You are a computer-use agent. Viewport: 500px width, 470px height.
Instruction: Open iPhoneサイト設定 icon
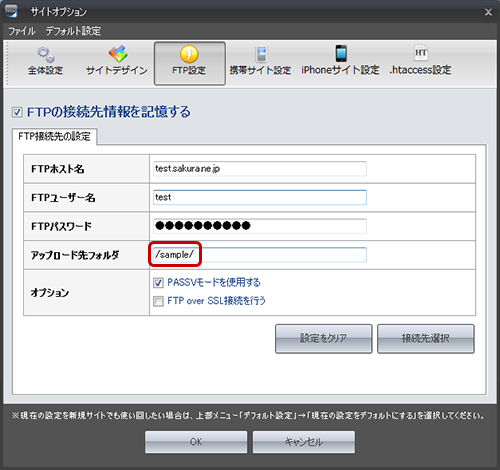click(x=341, y=53)
